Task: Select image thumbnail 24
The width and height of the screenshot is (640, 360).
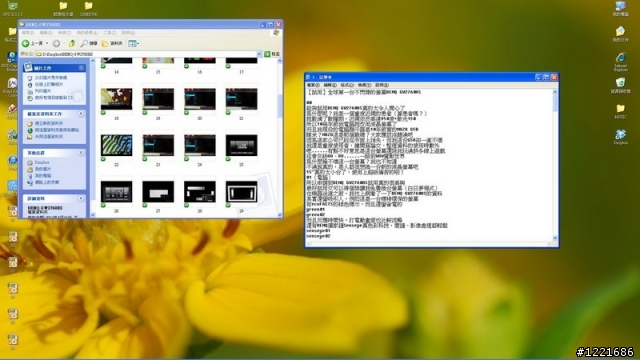Action: pos(200,145)
